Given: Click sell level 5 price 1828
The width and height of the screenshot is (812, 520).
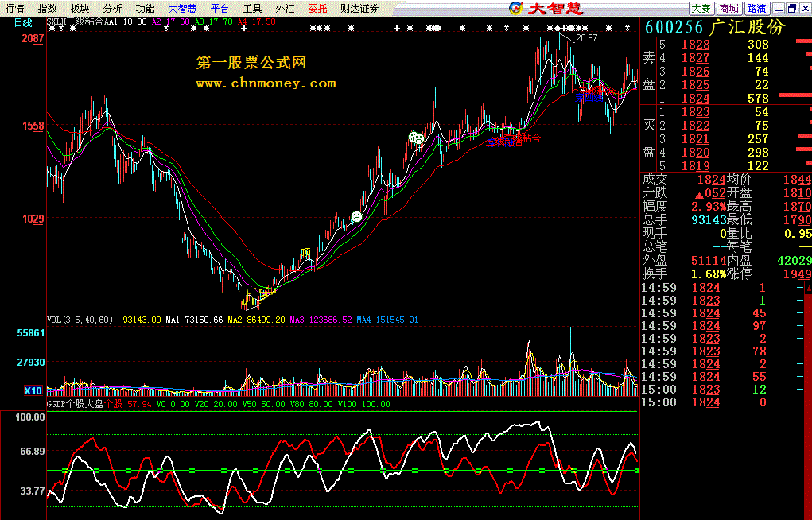Looking at the screenshot, I should [x=695, y=45].
